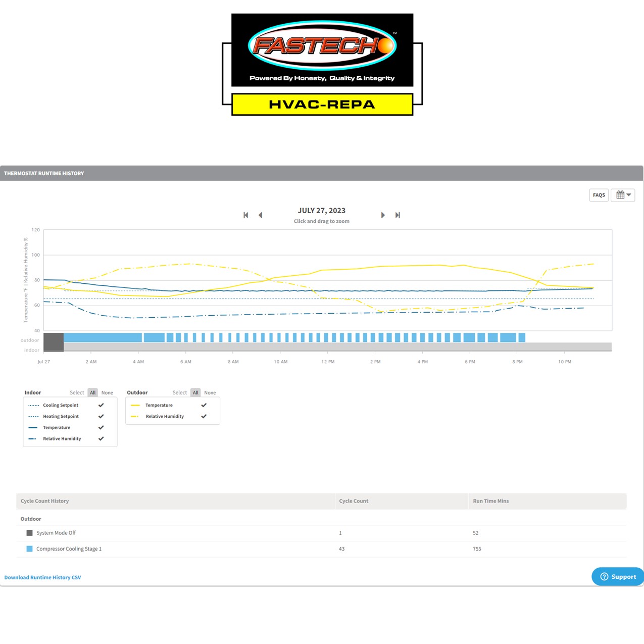Click run time value 52
The width and height of the screenshot is (644, 644).
(x=475, y=533)
